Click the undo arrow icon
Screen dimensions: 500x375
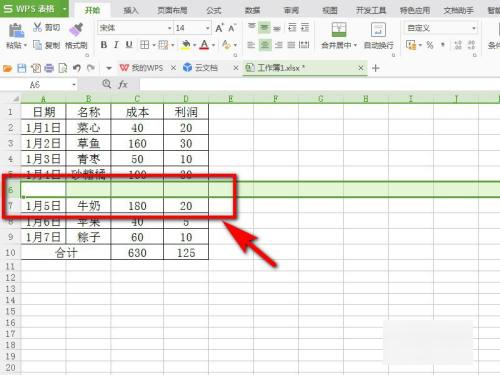pyautogui.click(x=77, y=68)
